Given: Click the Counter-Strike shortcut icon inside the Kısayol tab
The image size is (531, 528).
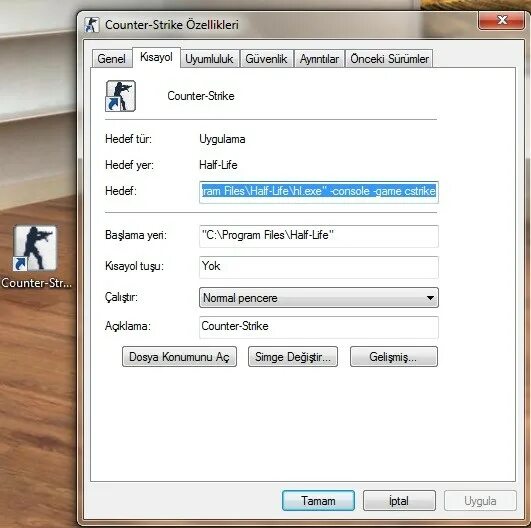Looking at the screenshot, I should [121, 96].
